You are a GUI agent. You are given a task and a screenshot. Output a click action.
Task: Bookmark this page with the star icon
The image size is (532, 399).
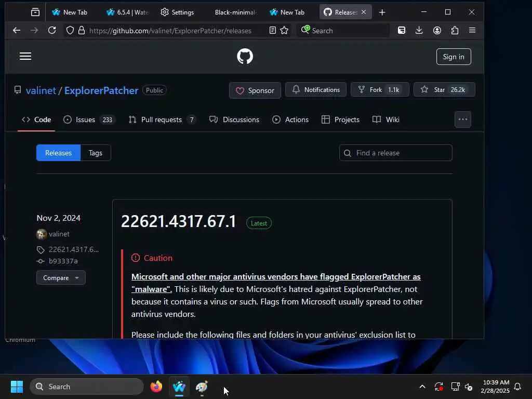click(284, 31)
